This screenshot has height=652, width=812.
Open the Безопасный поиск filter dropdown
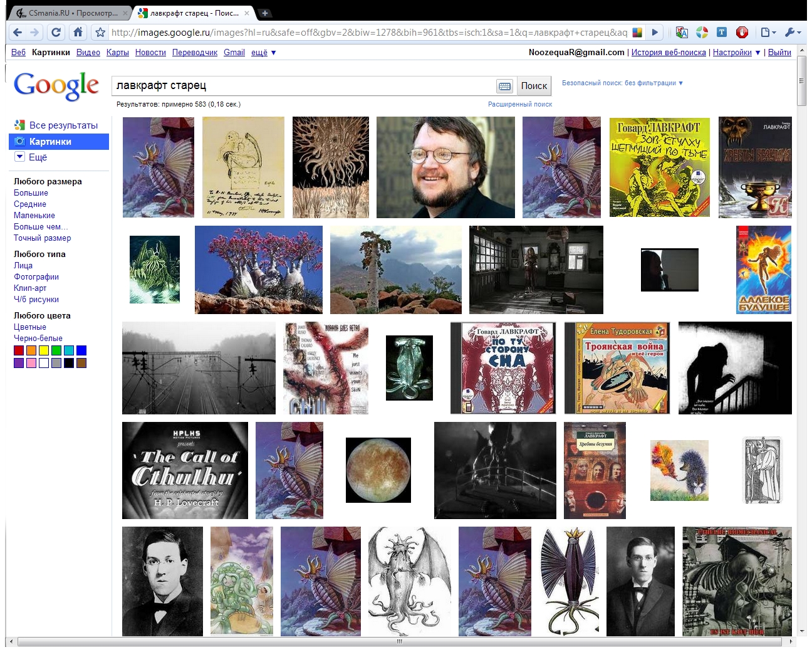[622, 83]
